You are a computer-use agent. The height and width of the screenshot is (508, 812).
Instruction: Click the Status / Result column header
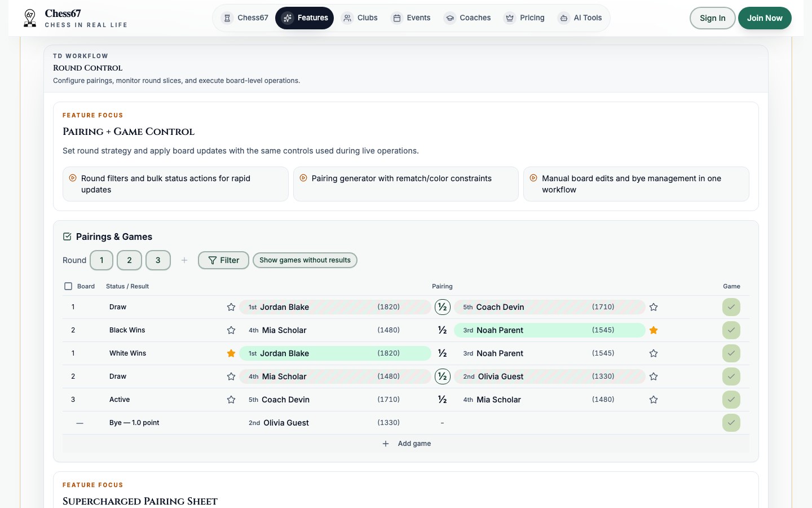(127, 286)
